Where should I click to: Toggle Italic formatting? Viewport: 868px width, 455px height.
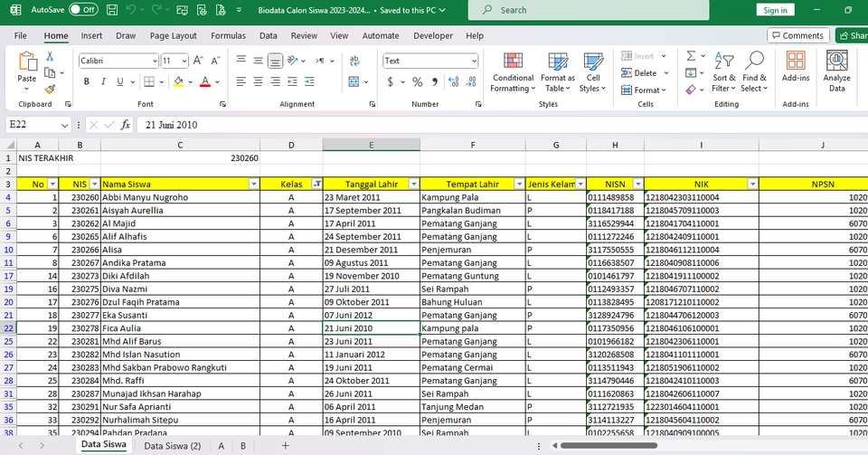click(103, 82)
